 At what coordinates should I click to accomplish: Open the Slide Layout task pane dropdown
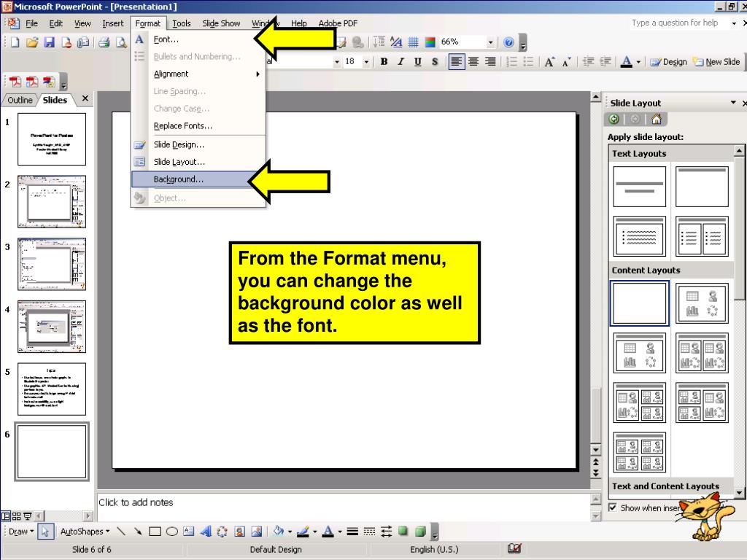tap(733, 103)
